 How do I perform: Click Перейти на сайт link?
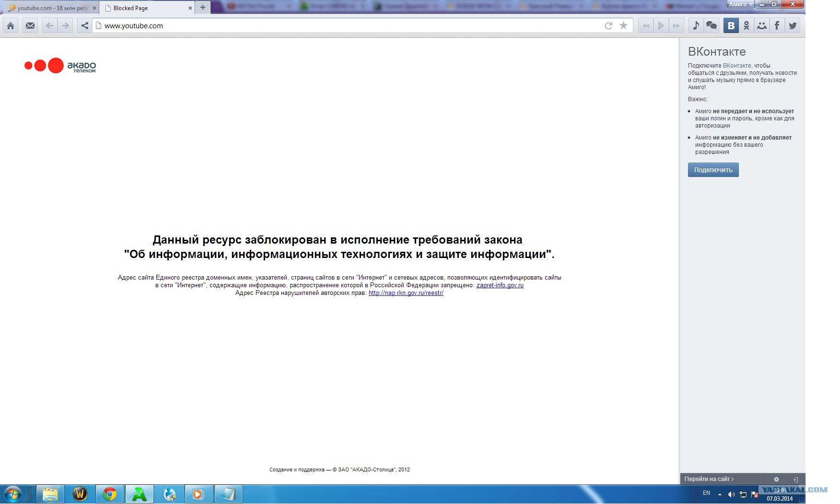click(x=709, y=479)
